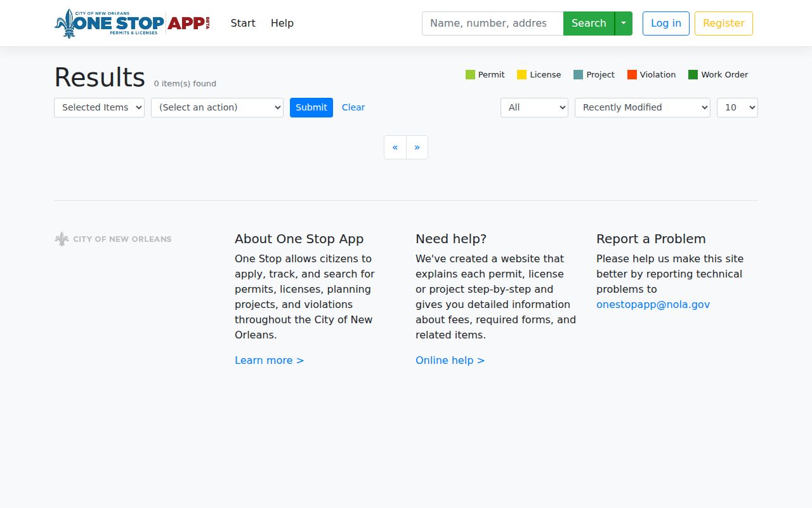812x508 pixels.
Task: Click the Clear link
Action: coord(353,107)
